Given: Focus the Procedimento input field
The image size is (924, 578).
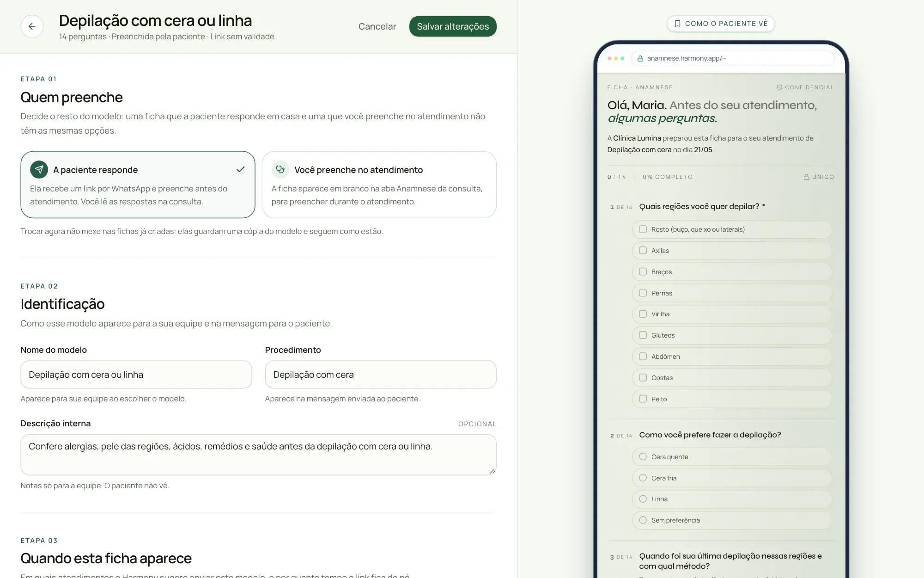Looking at the screenshot, I should 381,375.
